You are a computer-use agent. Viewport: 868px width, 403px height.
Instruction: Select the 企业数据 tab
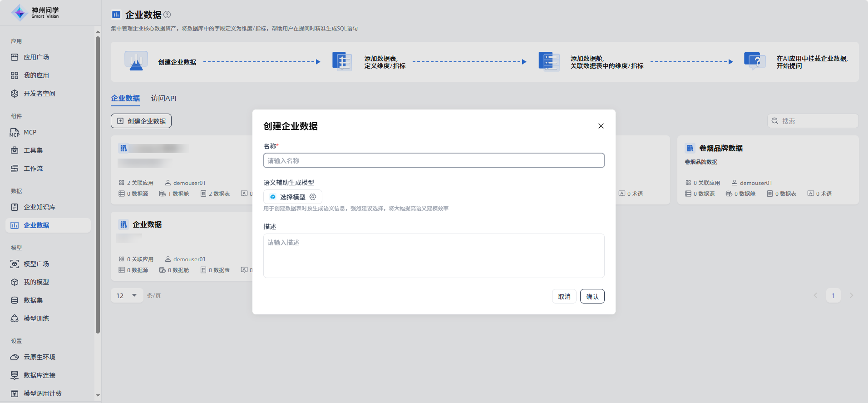point(125,98)
